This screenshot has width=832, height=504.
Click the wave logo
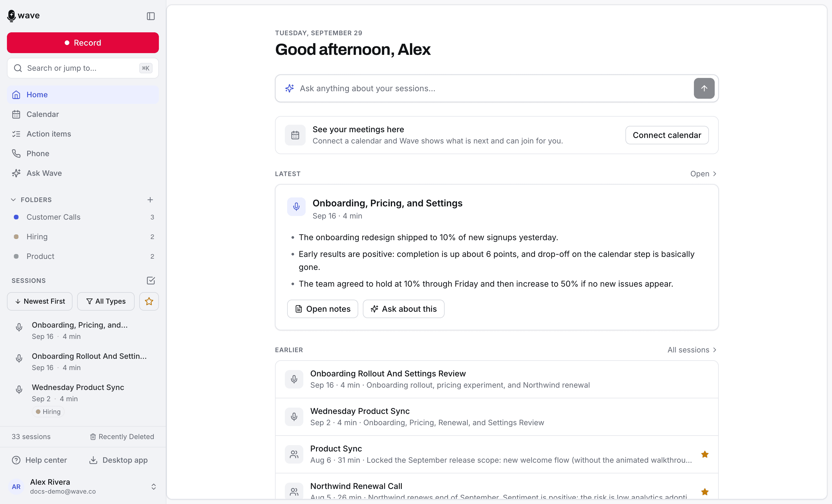tap(23, 16)
